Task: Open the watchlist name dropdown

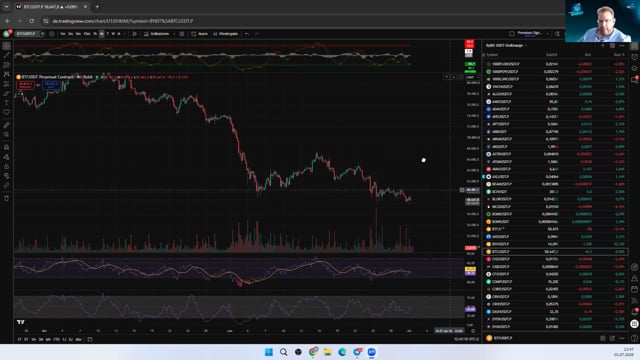Action: 506,46
